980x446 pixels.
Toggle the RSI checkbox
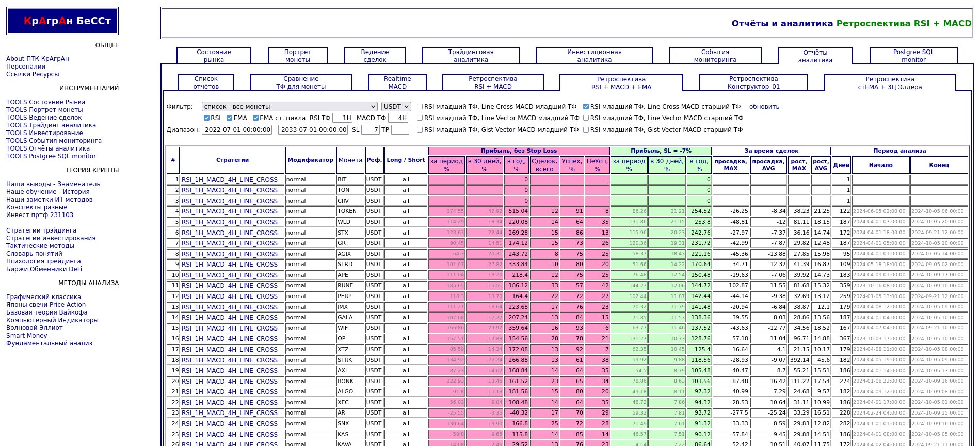pos(206,118)
